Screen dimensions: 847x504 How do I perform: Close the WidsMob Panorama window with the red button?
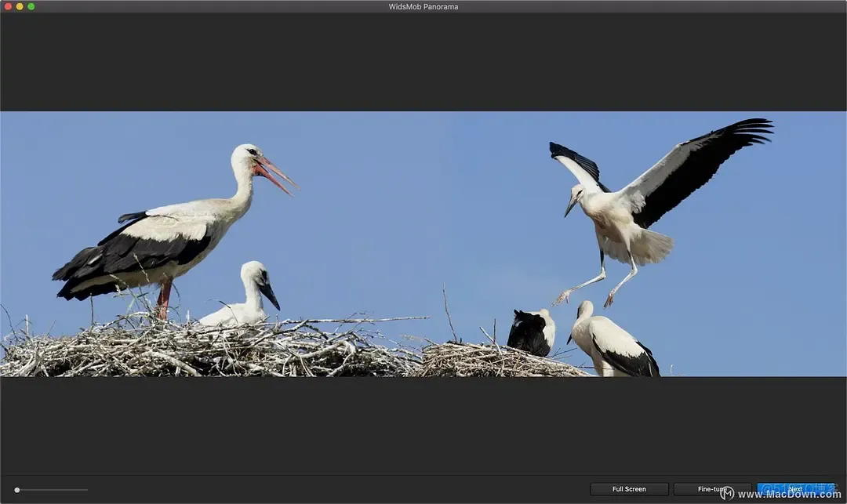click(x=8, y=6)
